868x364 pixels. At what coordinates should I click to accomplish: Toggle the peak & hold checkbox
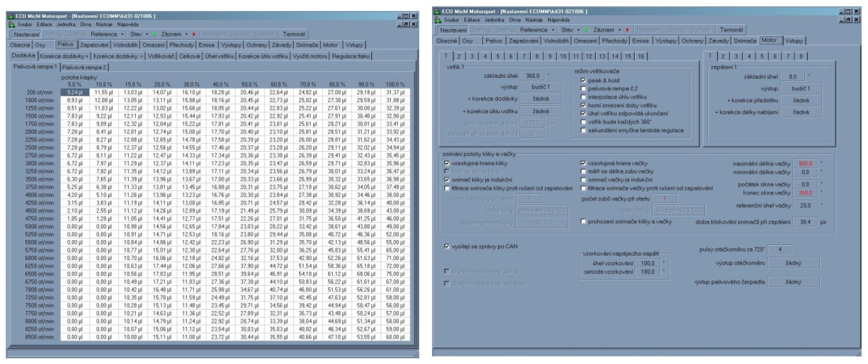click(583, 80)
